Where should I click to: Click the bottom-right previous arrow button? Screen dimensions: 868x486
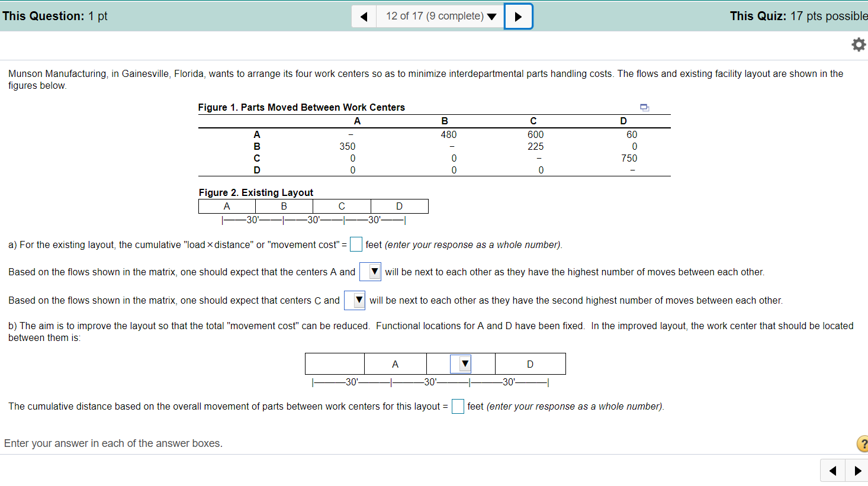(x=832, y=471)
